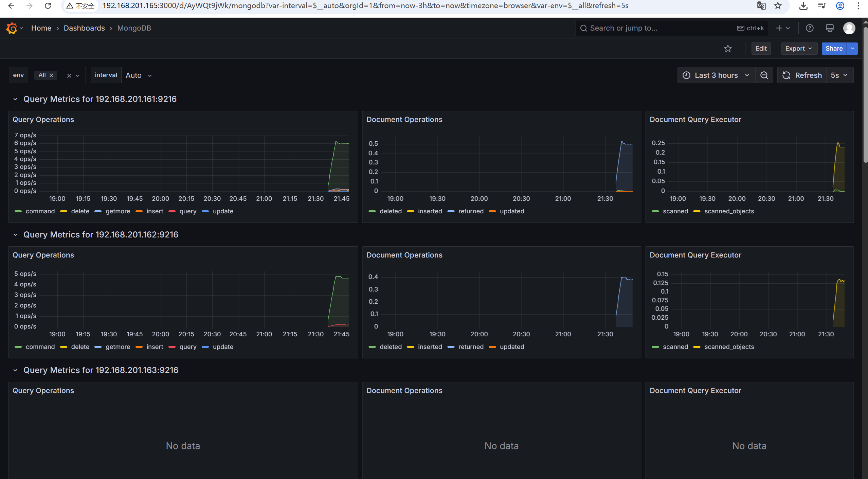The height and width of the screenshot is (479, 868).
Task: Open the Export menu
Action: point(798,49)
